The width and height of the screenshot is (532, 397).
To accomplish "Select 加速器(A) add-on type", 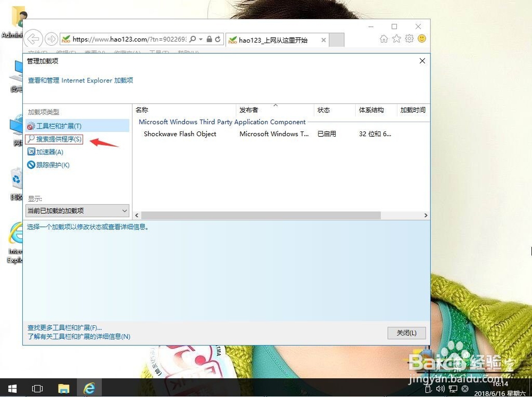I will (x=45, y=152).
